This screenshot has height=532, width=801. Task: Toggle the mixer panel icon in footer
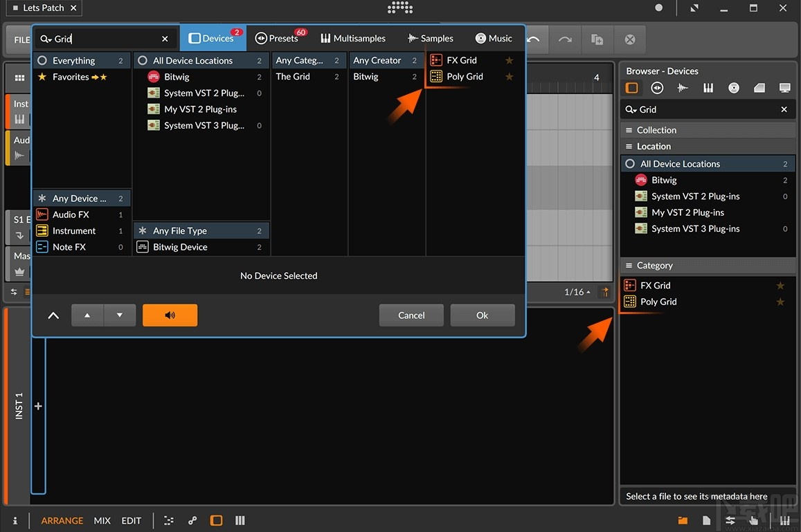pos(240,521)
